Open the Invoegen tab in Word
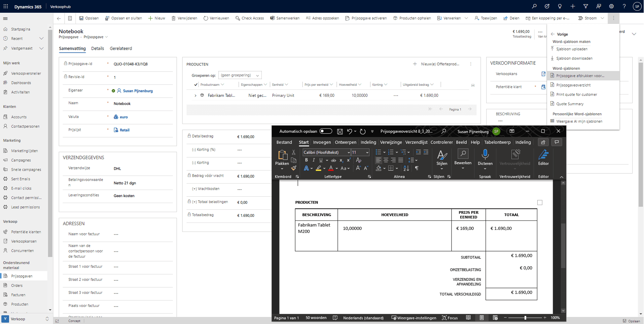 [x=322, y=142]
